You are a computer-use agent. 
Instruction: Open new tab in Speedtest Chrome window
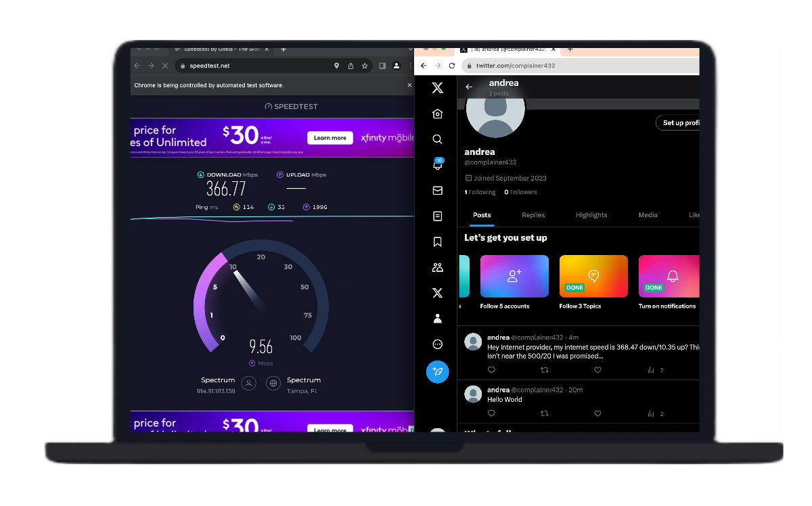tap(284, 49)
